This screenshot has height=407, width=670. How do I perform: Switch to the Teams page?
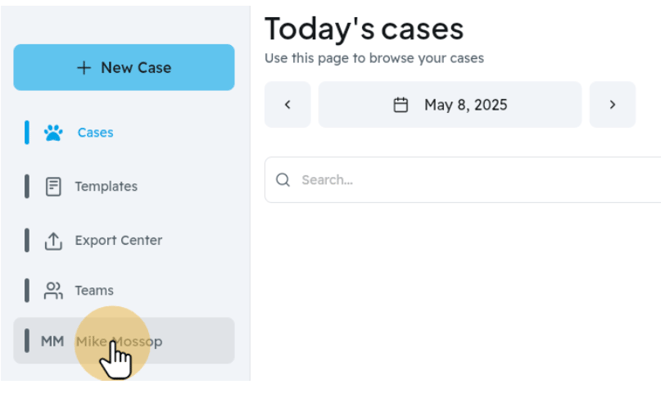124,291
